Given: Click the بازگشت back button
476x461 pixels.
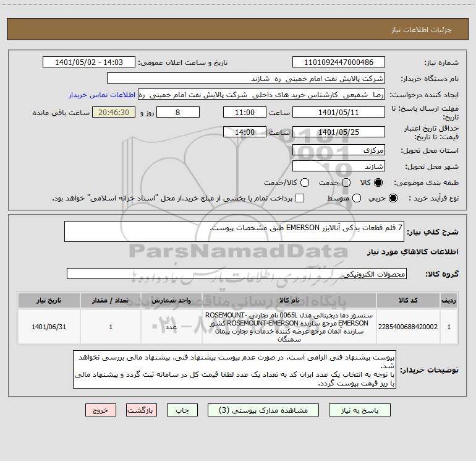Looking at the screenshot, I should click(x=142, y=410).
